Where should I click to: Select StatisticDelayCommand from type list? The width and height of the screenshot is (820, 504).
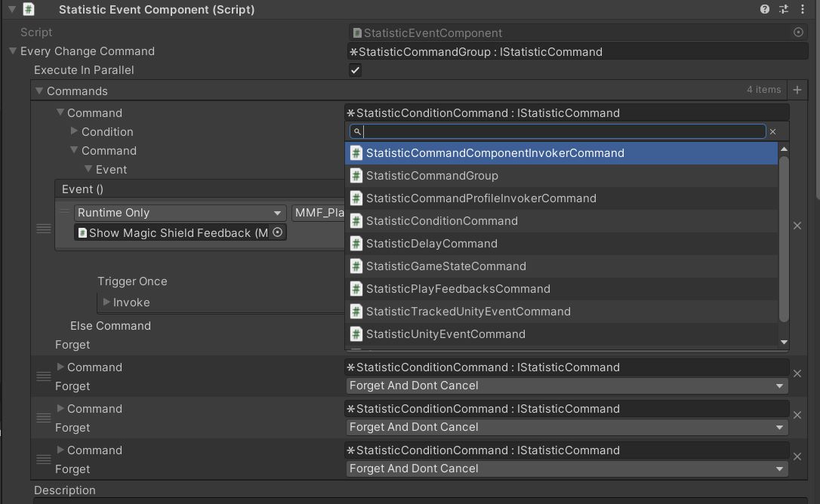coord(431,244)
